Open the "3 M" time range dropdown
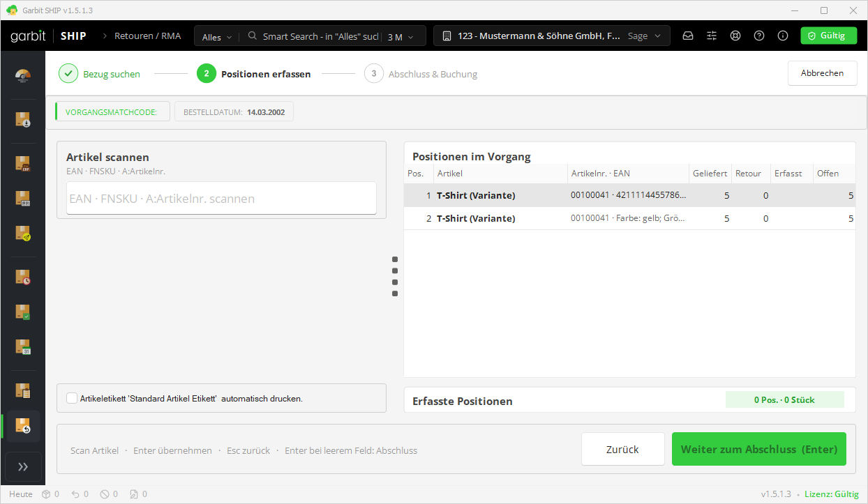Image resolution: width=868 pixels, height=504 pixels. coord(401,36)
